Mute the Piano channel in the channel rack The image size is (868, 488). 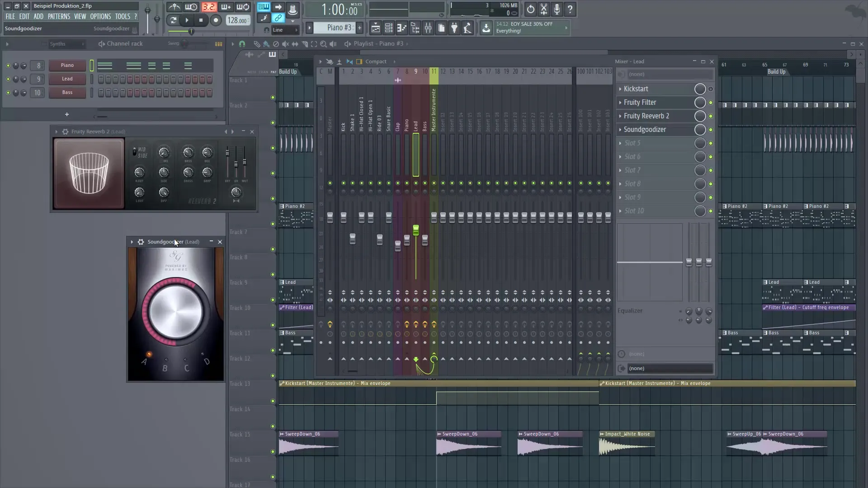(x=8, y=65)
